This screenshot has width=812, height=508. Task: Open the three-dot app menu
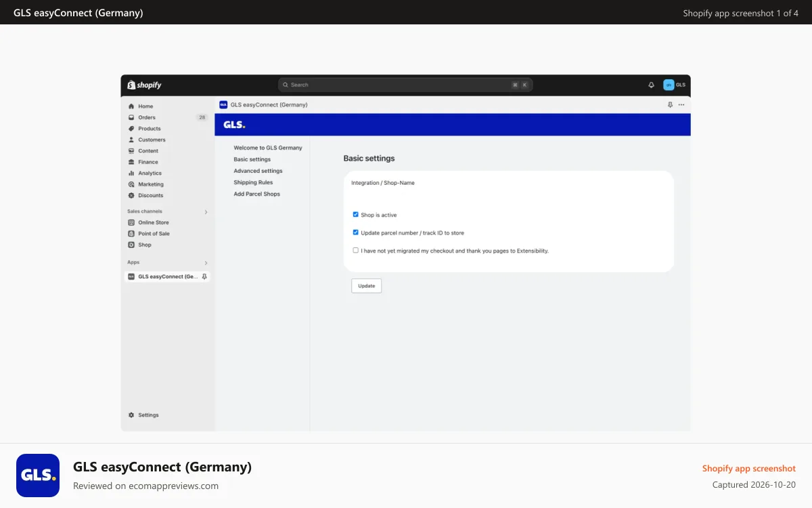tap(681, 105)
